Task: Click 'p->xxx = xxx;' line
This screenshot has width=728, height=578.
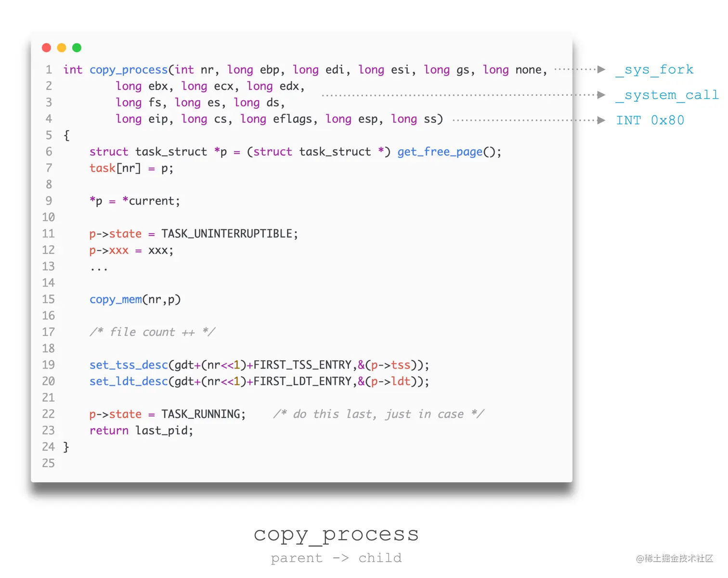Action: pos(131,250)
